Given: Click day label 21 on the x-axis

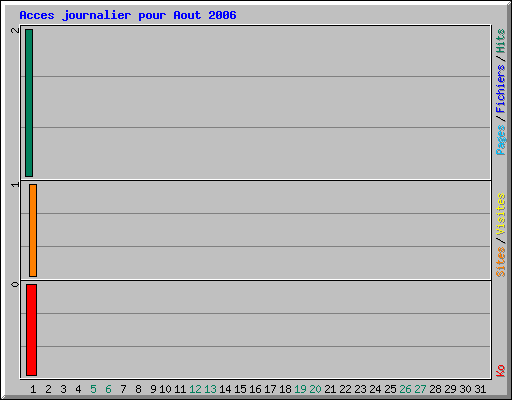Looking at the screenshot, I should tap(330, 389).
